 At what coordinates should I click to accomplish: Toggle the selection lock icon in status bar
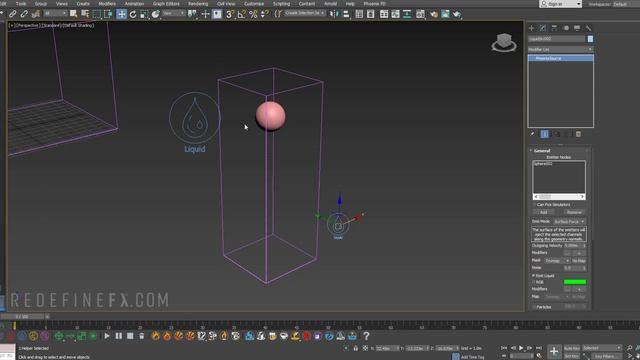(356, 348)
